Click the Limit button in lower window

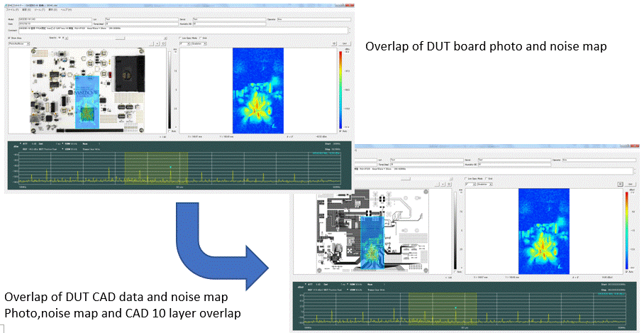click(x=631, y=184)
